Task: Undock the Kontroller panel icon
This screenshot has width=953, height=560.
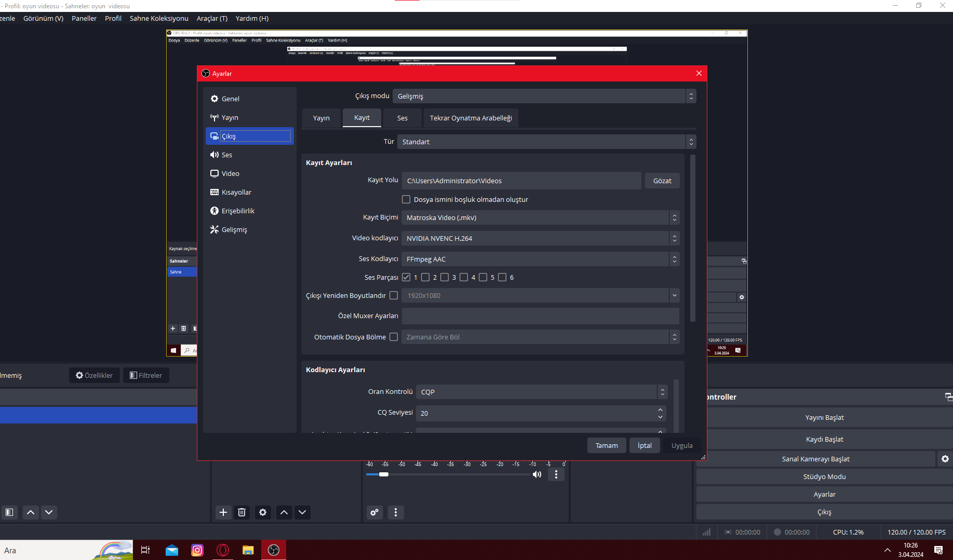Action: point(948,397)
